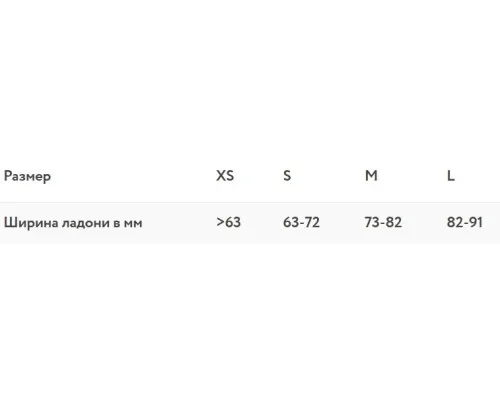Screen dimensions: 500x400
Task: Click the number 91 in L column
Action: [476, 222]
